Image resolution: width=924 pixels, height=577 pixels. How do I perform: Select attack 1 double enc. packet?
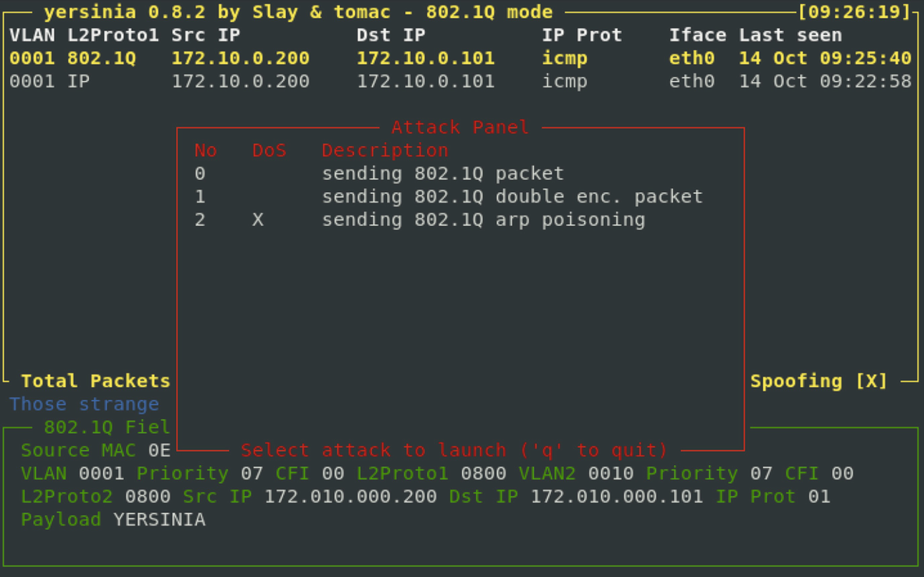tap(449, 197)
